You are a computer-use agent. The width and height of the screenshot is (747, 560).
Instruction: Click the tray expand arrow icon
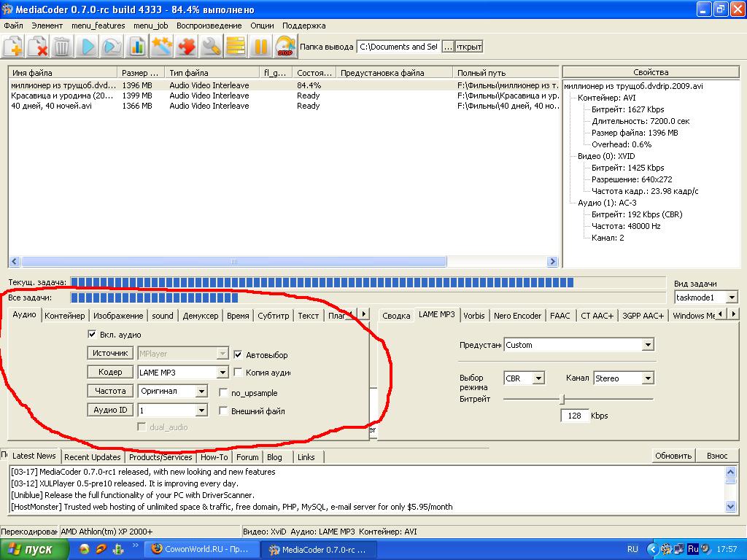[x=653, y=549]
